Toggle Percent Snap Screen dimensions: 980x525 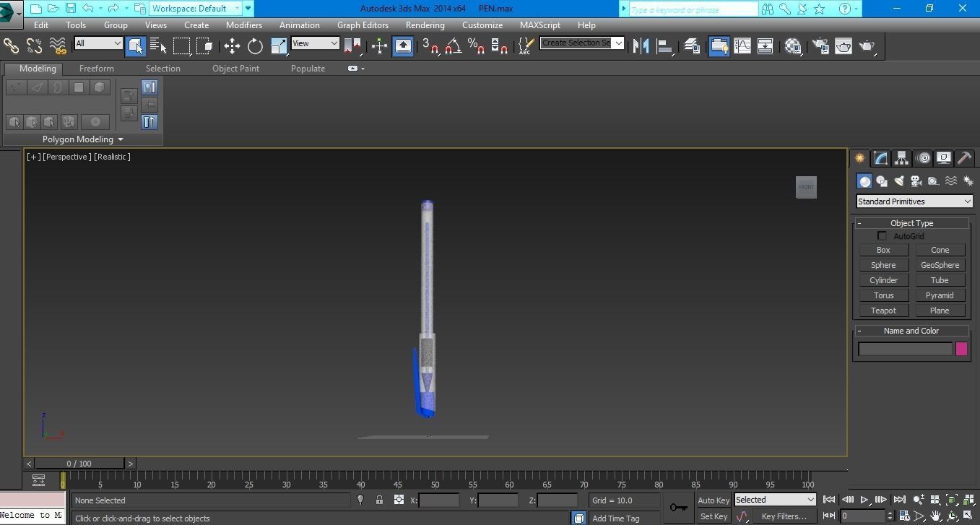click(x=476, y=46)
